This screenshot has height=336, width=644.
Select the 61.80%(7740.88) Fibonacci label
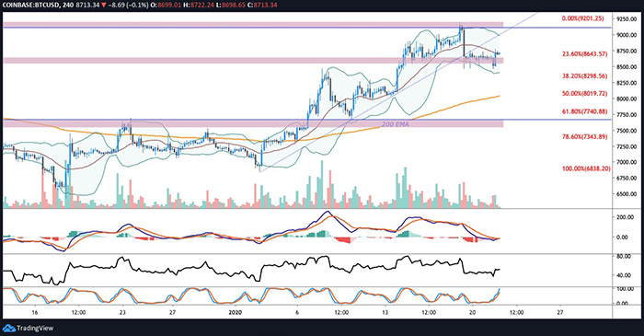pyautogui.click(x=584, y=111)
